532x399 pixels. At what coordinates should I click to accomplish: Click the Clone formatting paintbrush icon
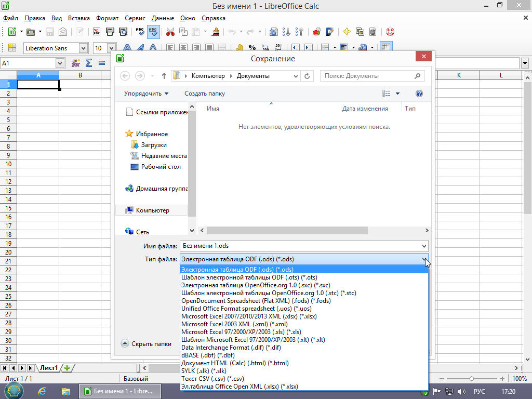tap(216, 32)
